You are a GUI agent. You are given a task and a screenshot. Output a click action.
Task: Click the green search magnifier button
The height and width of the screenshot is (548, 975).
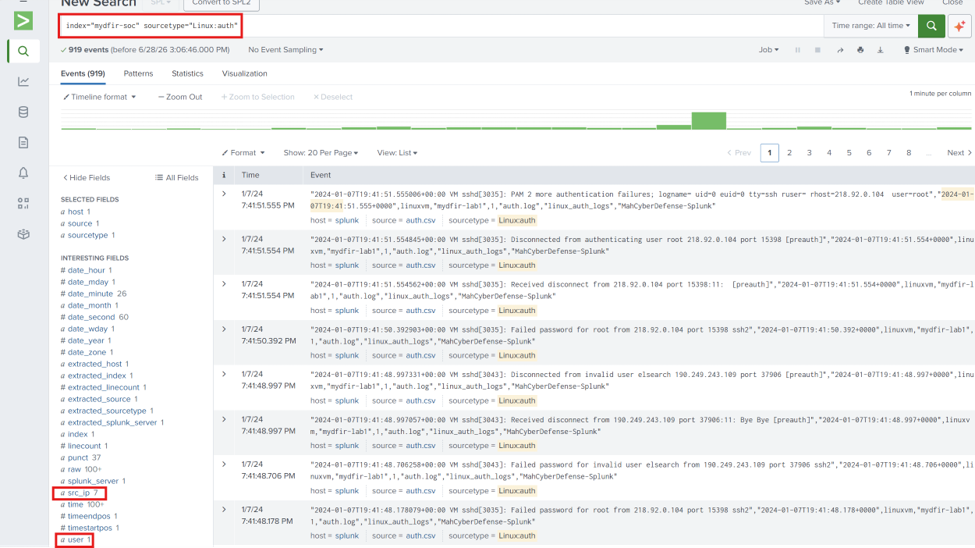click(931, 26)
